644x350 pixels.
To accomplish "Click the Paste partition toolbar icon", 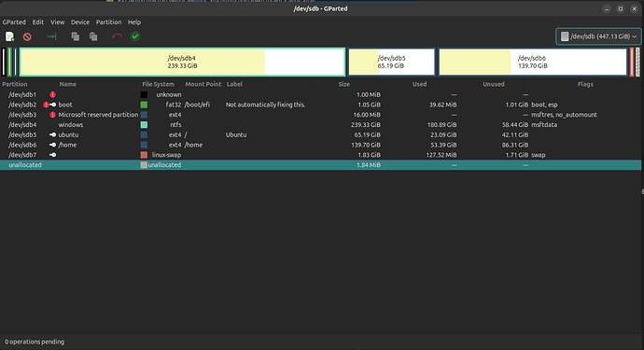I will click(93, 36).
